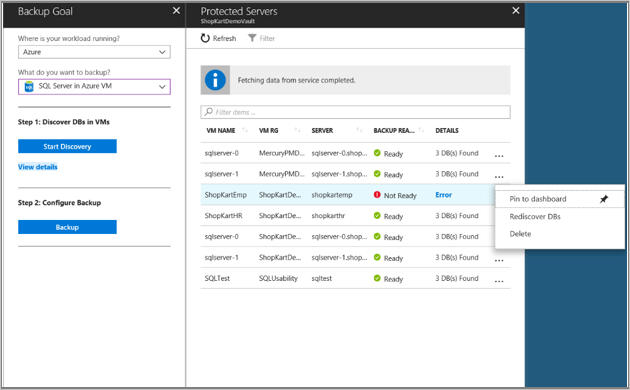Click the search magnifier in Filter items box

(209, 112)
